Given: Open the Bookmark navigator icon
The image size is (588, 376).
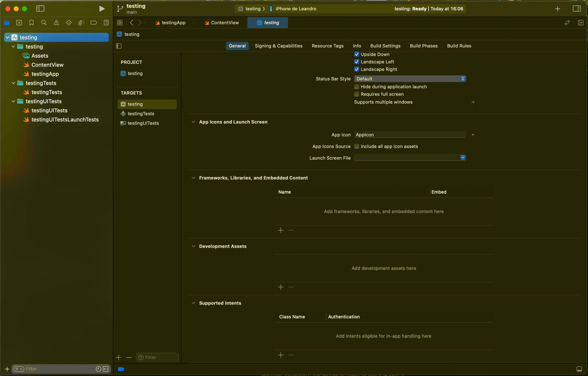Looking at the screenshot, I should pyautogui.click(x=32, y=23).
